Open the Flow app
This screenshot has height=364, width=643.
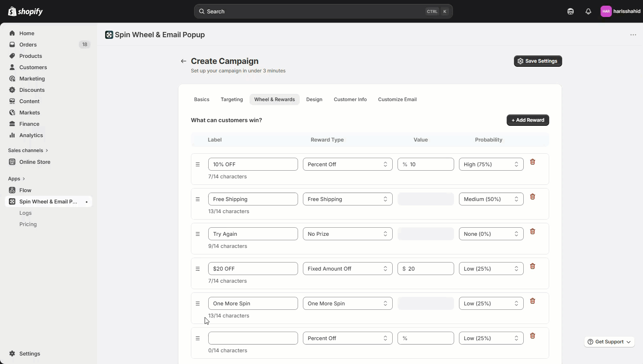[49, 190]
